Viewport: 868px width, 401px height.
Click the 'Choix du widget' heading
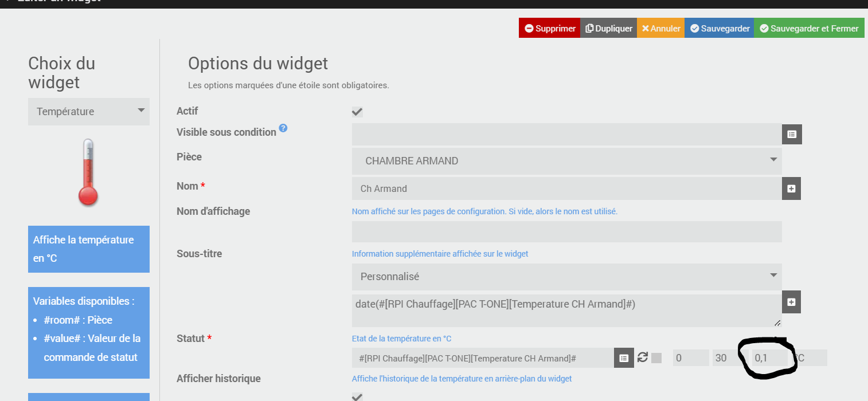click(x=62, y=73)
